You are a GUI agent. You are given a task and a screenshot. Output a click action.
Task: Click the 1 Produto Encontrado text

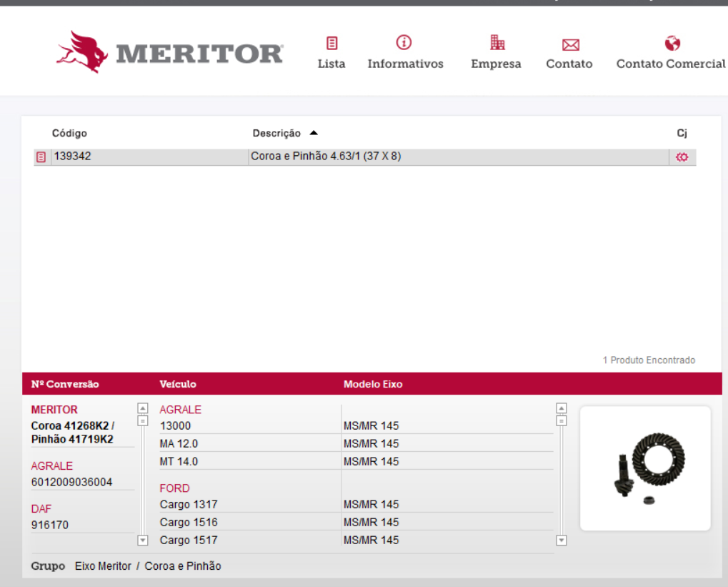pos(649,360)
